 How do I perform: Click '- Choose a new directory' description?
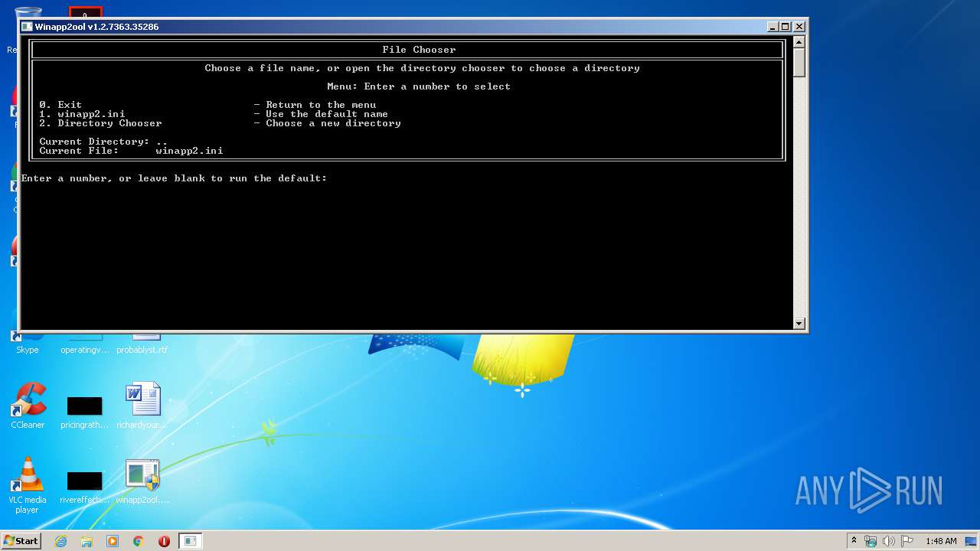327,123
